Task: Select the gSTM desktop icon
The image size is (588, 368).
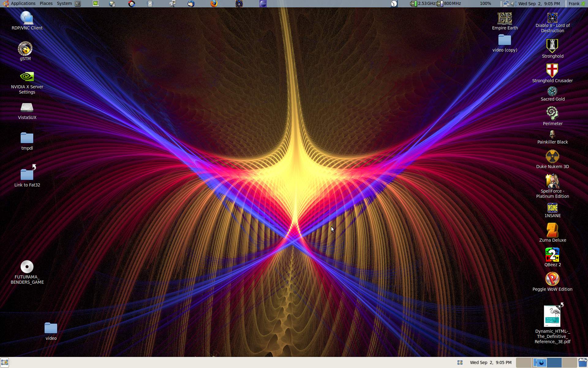Action: coord(25,51)
